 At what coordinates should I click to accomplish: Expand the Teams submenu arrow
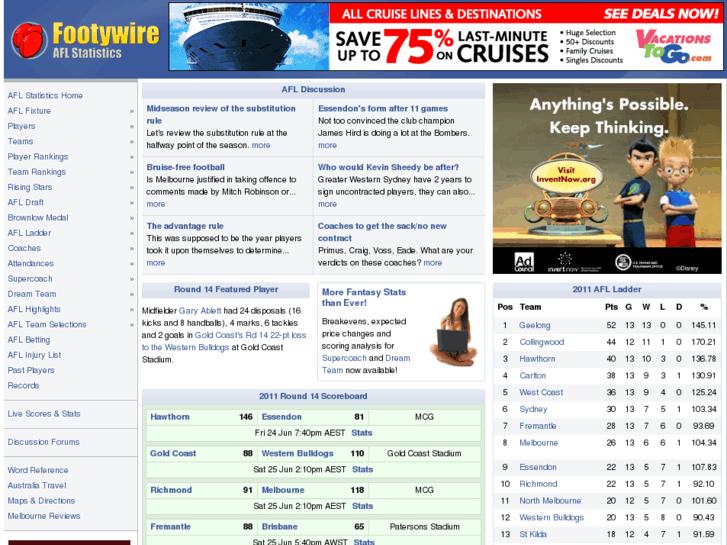(x=132, y=142)
